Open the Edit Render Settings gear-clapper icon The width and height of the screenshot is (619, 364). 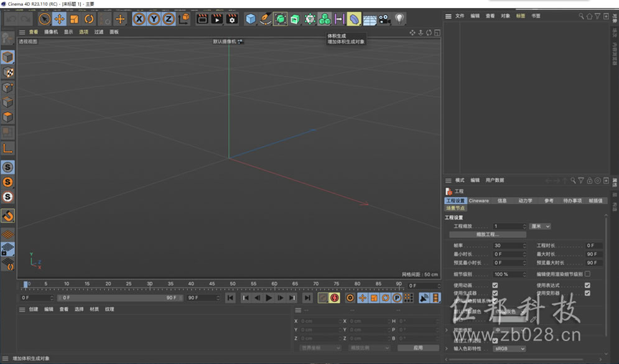(x=231, y=19)
